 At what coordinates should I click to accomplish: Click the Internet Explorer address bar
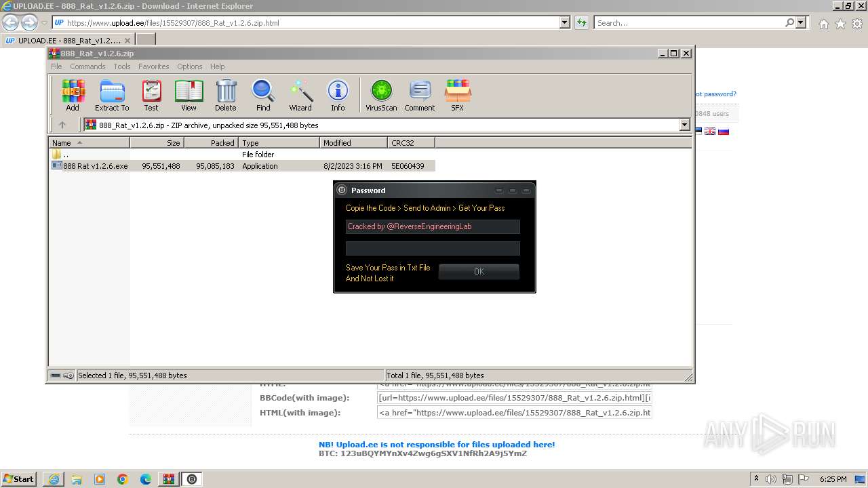pyautogui.click(x=312, y=22)
